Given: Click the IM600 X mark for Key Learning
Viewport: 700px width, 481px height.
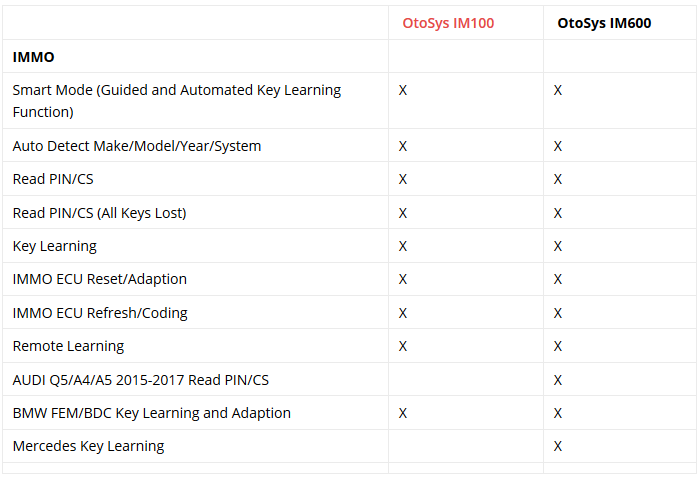Looking at the screenshot, I should pyautogui.click(x=558, y=246).
